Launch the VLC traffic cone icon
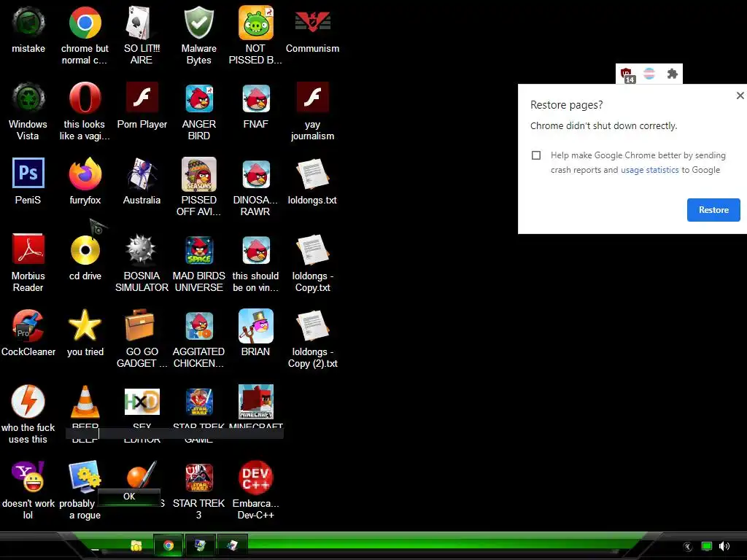The width and height of the screenshot is (747, 560). (85, 402)
